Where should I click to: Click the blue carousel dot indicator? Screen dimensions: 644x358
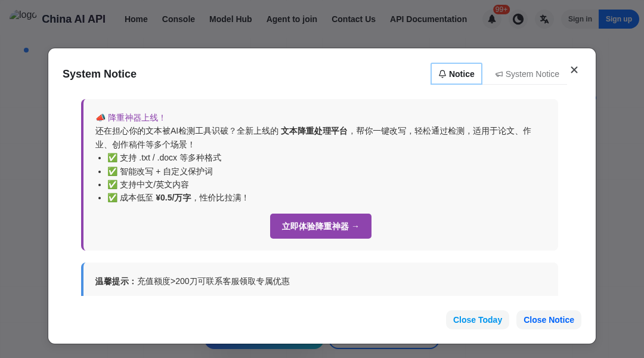(x=26, y=50)
